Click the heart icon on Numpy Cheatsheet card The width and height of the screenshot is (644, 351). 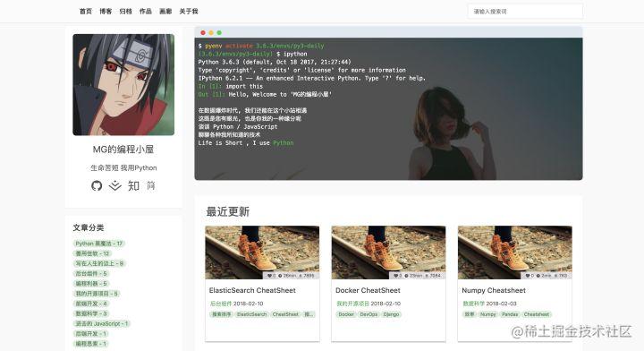click(x=528, y=276)
